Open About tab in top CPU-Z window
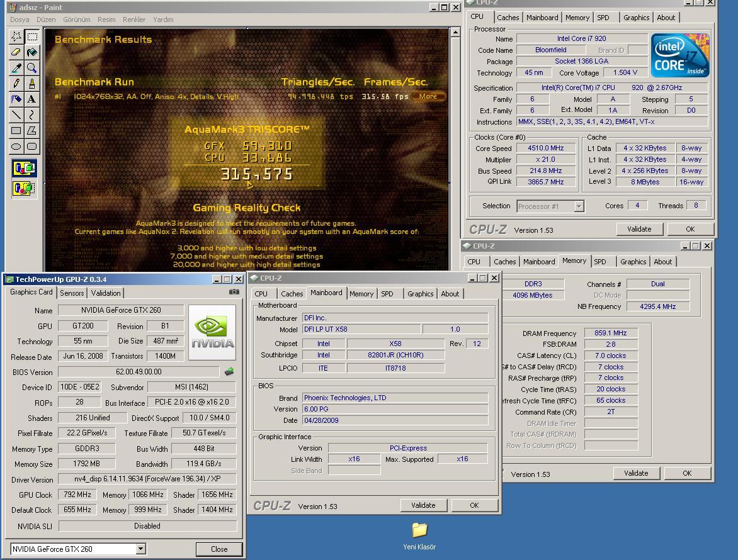The image size is (738, 560). [x=666, y=18]
